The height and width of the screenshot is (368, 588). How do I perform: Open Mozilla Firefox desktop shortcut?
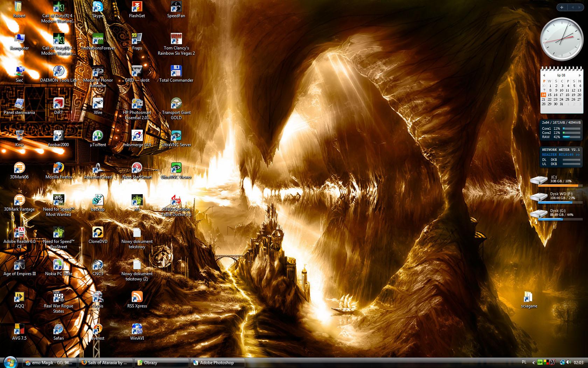point(58,171)
